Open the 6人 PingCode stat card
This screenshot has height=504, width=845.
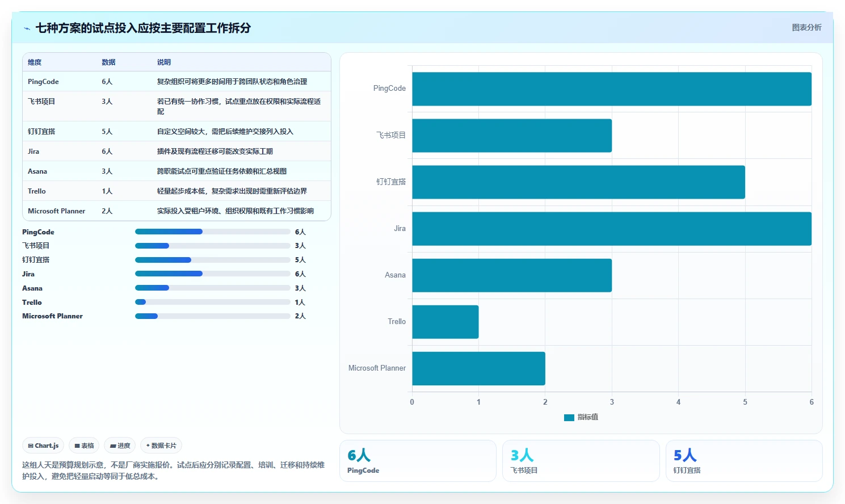[418, 461]
